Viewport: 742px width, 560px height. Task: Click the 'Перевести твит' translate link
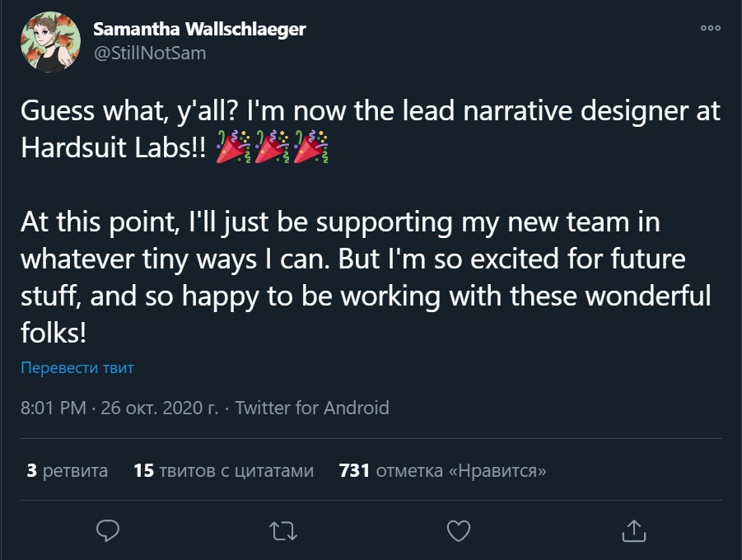click(77, 368)
